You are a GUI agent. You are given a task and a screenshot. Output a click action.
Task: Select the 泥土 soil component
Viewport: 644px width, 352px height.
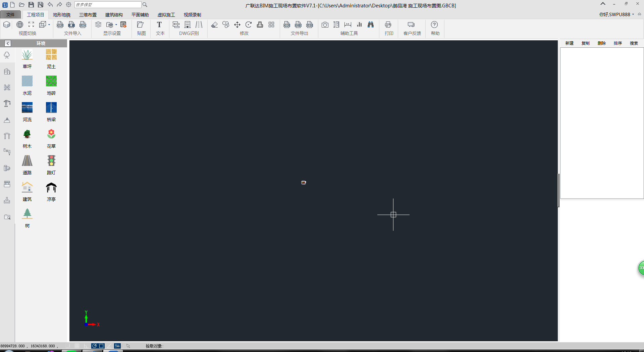pos(51,59)
